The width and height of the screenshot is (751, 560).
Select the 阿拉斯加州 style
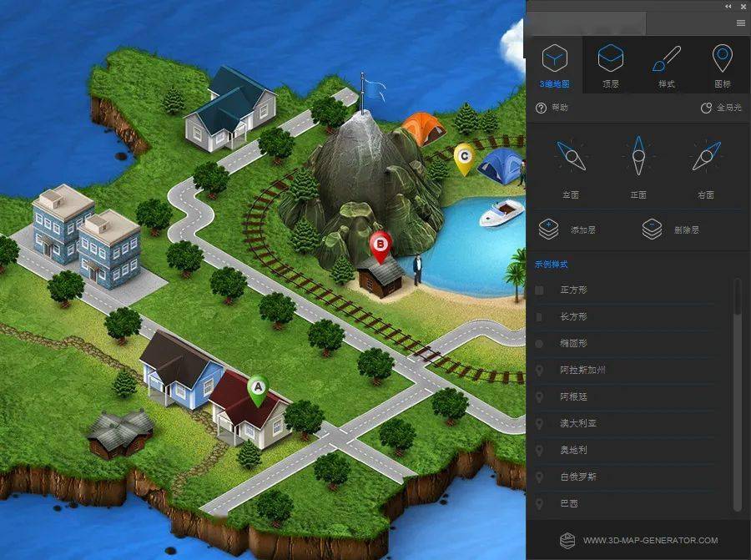click(624, 370)
